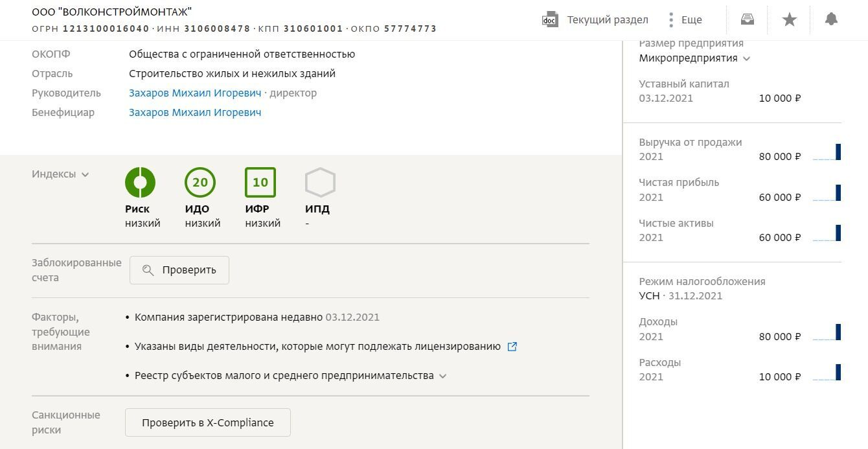Click Указаны виды деятельности licensing text
Viewport: 868px width, 449px height.
click(317, 347)
